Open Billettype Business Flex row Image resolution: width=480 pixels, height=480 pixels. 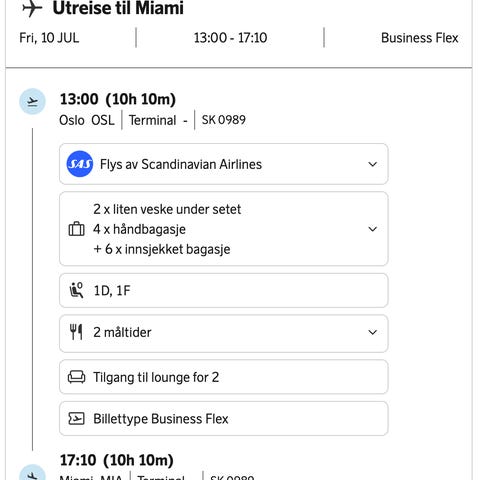(x=224, y=419)
